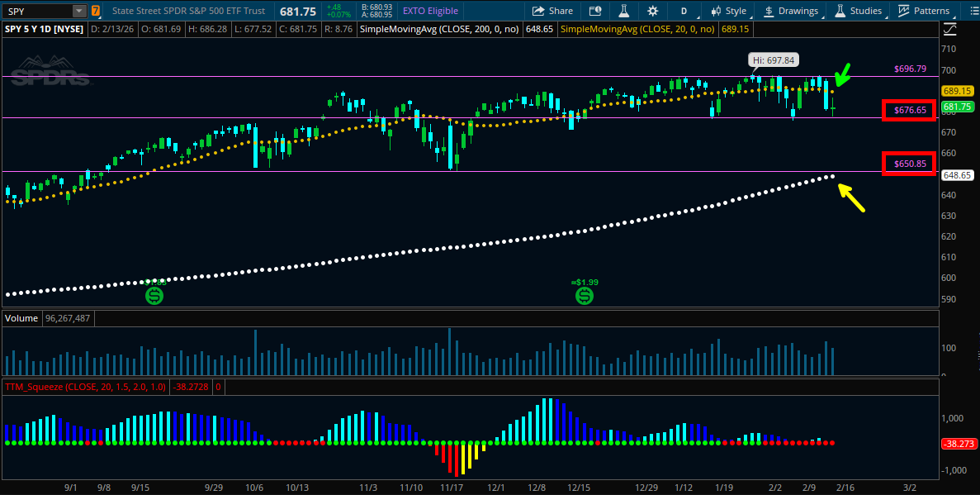Click the green 681.75 bubble on the price axis
This screenshot has width=980, height=495.
click(957, 107)
